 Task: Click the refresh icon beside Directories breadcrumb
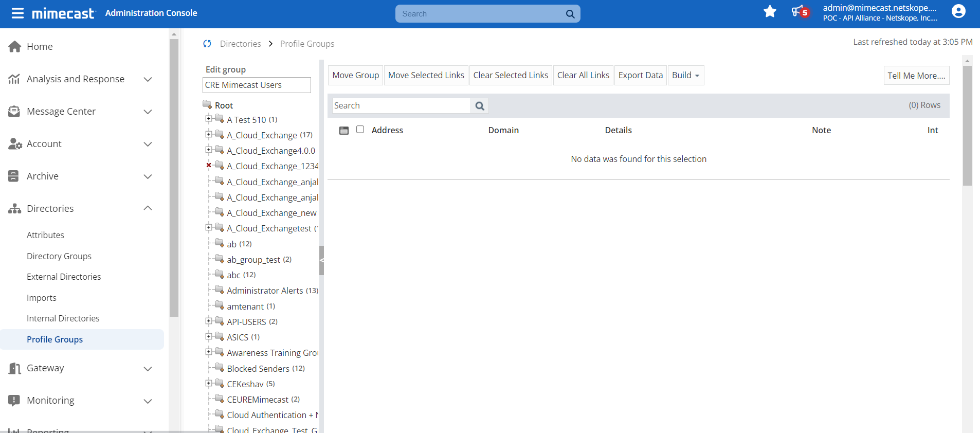pos(207,44)
